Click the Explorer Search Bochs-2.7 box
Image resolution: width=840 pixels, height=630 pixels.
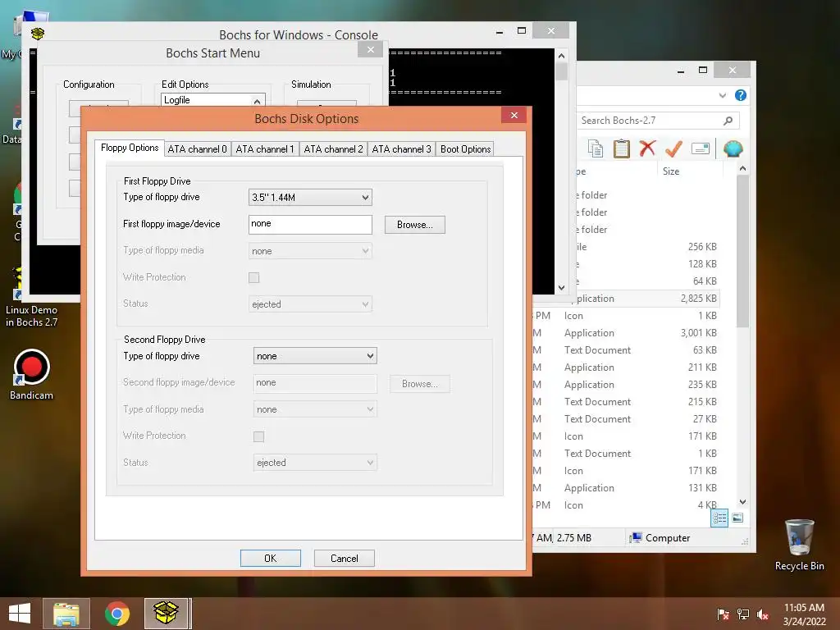point(650,121)
